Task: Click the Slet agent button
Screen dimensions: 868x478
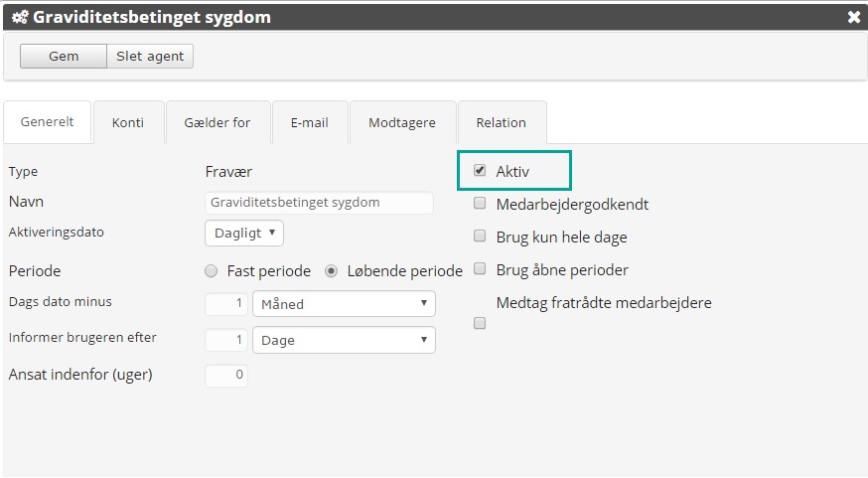Action: click(150, 57)
